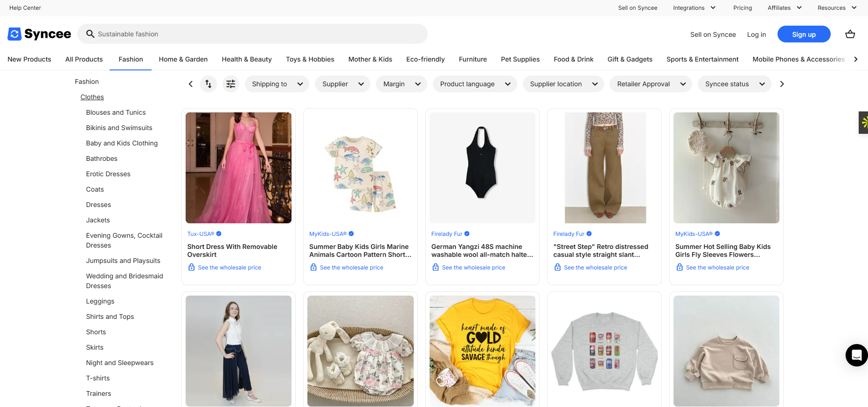The height and width of the screenshot is (407, 868).
Task: Select Dresses in the sidebar
Action: [98, 205]
